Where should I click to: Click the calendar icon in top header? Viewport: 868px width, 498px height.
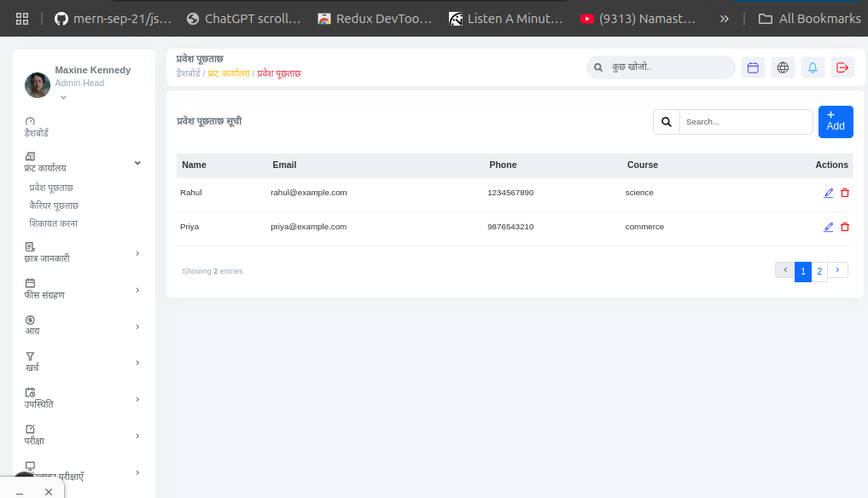pyautogui.click(x=753, y=67)
